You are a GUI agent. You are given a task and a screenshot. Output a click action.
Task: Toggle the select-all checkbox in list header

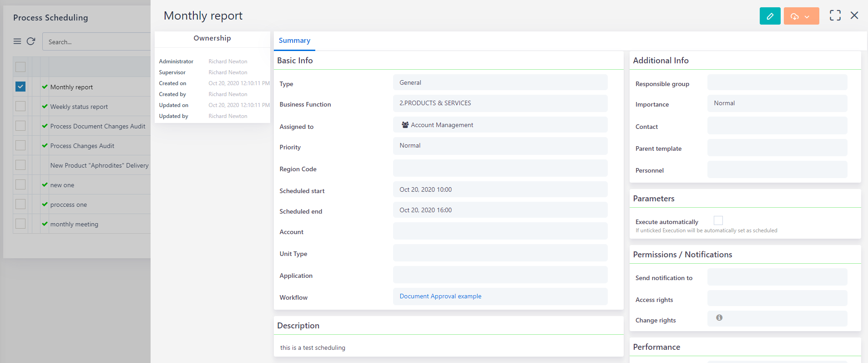point(20,67)
